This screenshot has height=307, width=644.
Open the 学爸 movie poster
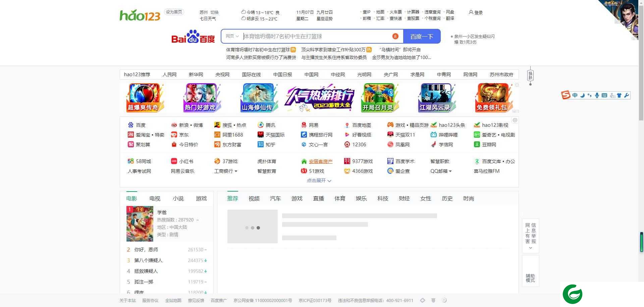click(140, 224)
